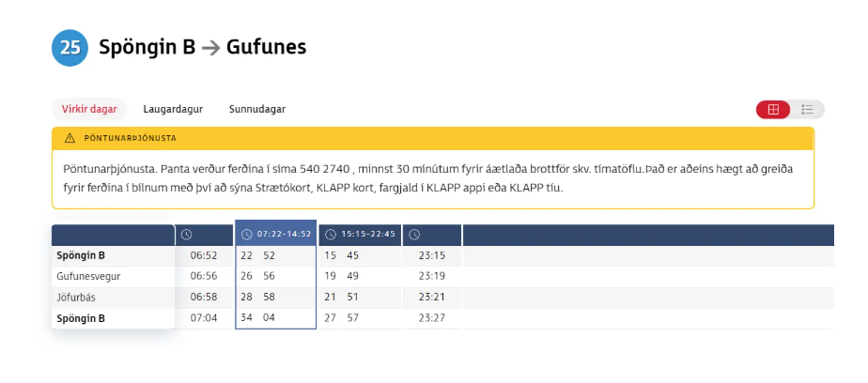Expand the 15:15-22:45 time period column

pyautogui.click(x=368, y=235)
